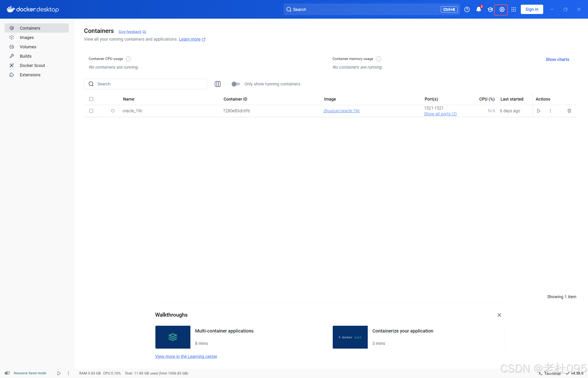
Task: Click the containers Search field
Action: [x=150, y=84]
